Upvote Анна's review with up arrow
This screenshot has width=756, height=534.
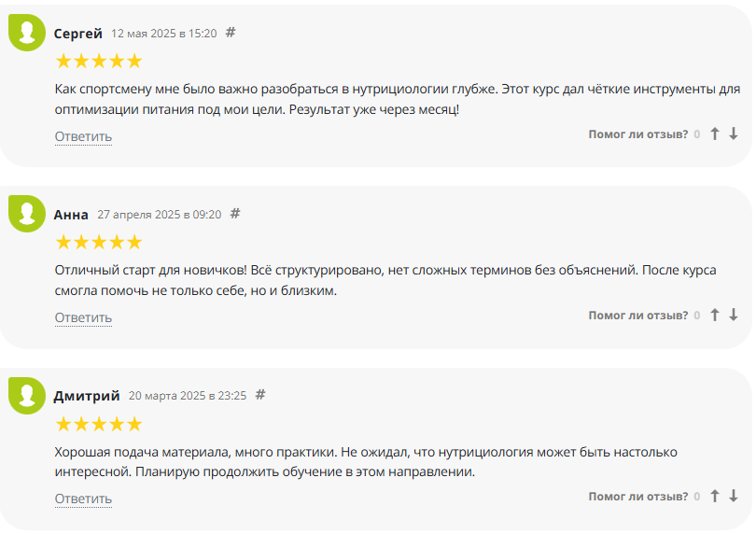click(x=715, y=316)
